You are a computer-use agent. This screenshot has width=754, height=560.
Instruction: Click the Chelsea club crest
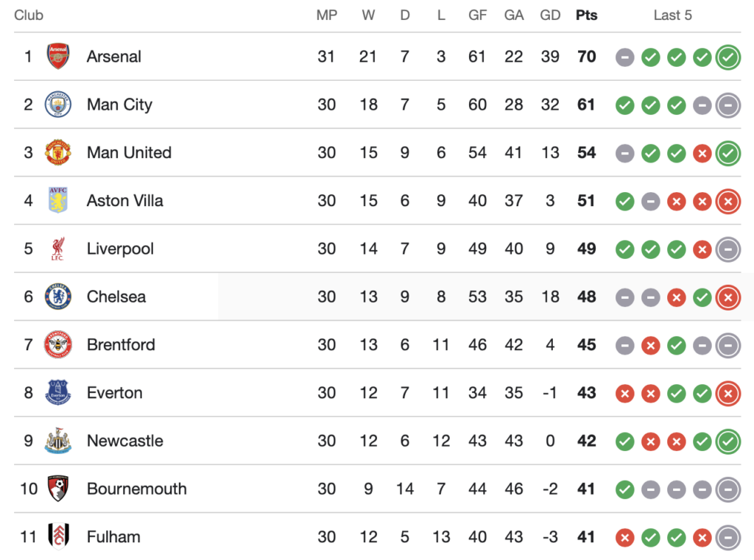point(58,297)
